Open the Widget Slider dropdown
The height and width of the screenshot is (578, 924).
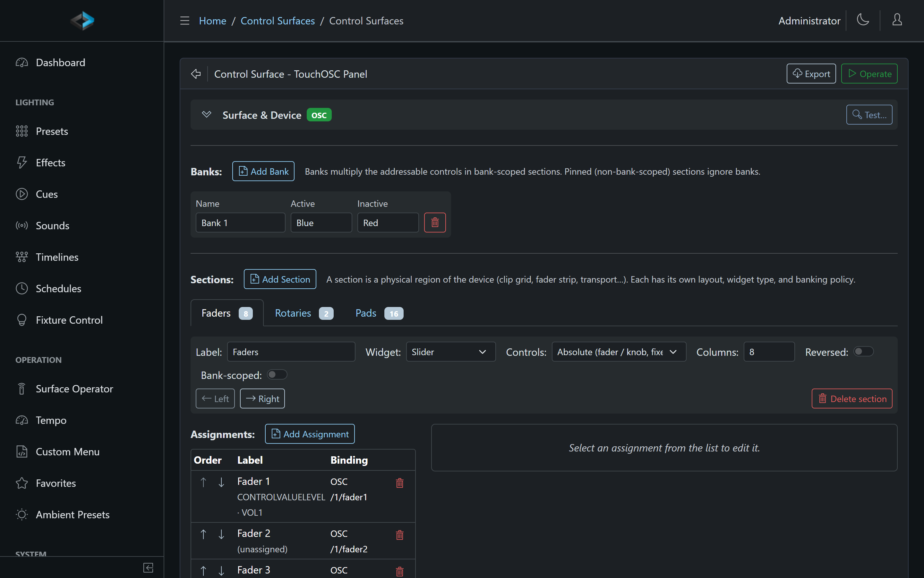click(450, 352)
